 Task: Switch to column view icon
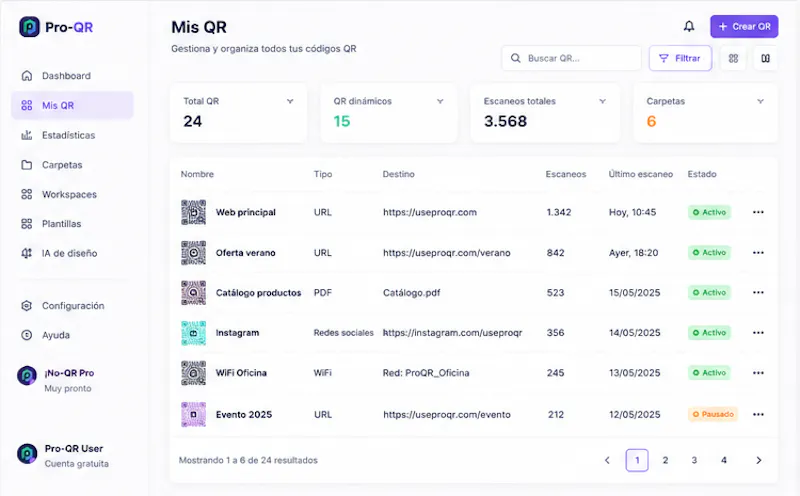click(x=765, y=58)
